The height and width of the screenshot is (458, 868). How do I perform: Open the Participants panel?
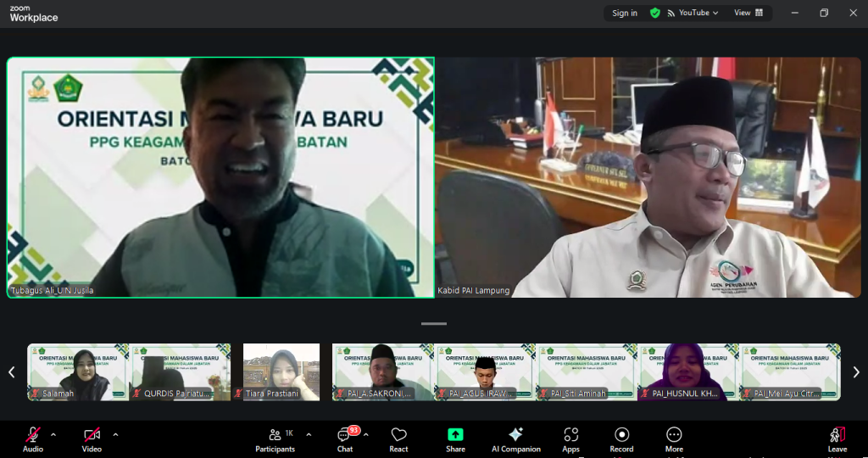coord(275,438)
